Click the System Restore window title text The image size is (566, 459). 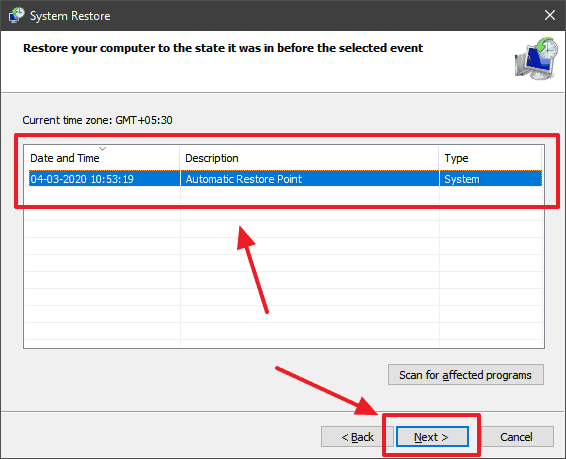(70, 16)
